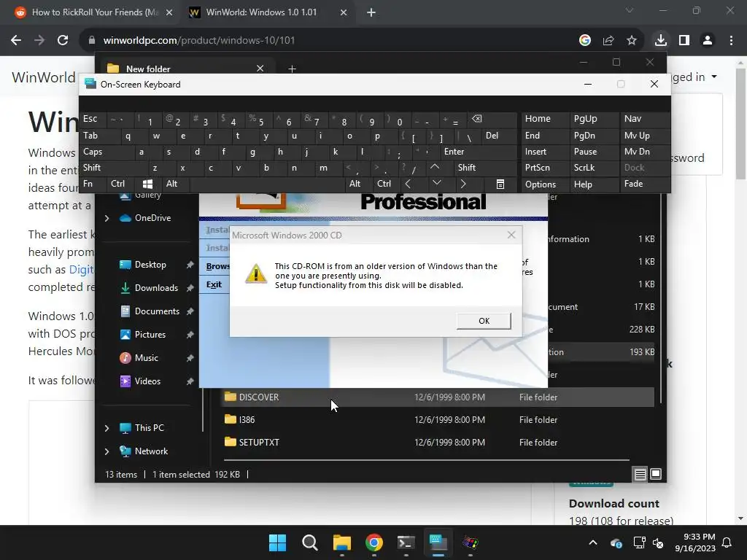Image resolution: width=747 pixels, height=560 pixels.
Task: Select Downloads in File Explorer sidebar
Action: point(156,288)
